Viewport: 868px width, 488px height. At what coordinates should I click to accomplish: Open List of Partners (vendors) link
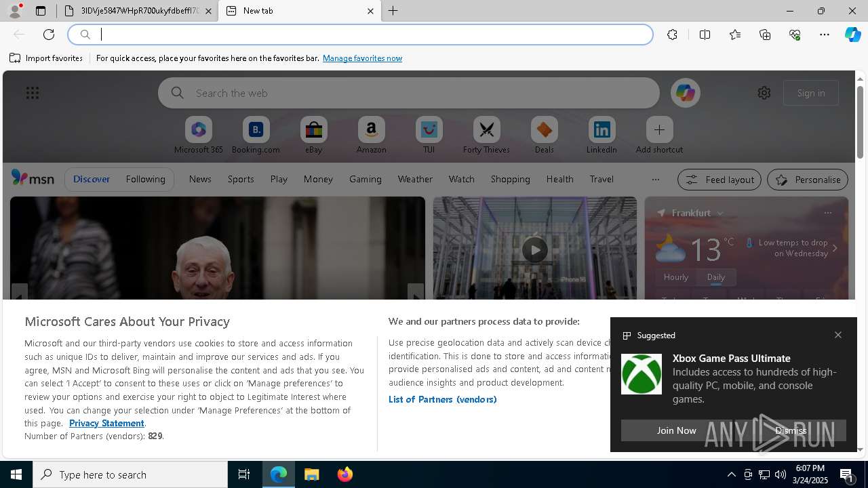click(442, 399)
